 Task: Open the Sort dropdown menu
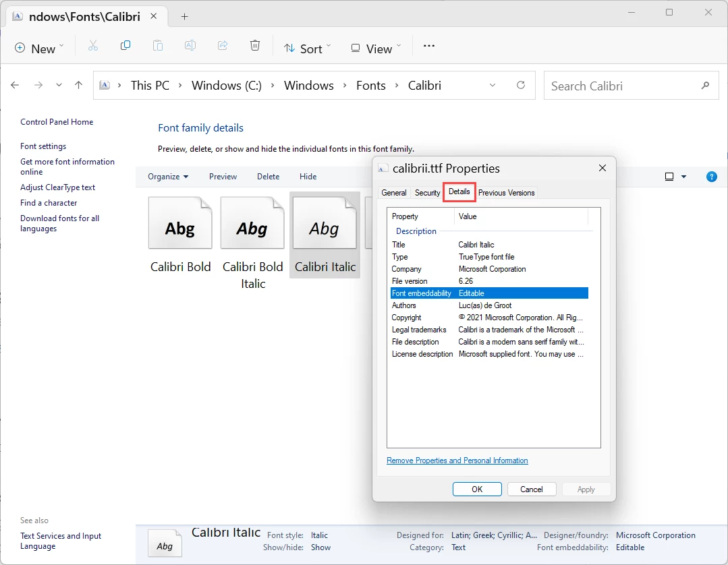tap(308, 49)
